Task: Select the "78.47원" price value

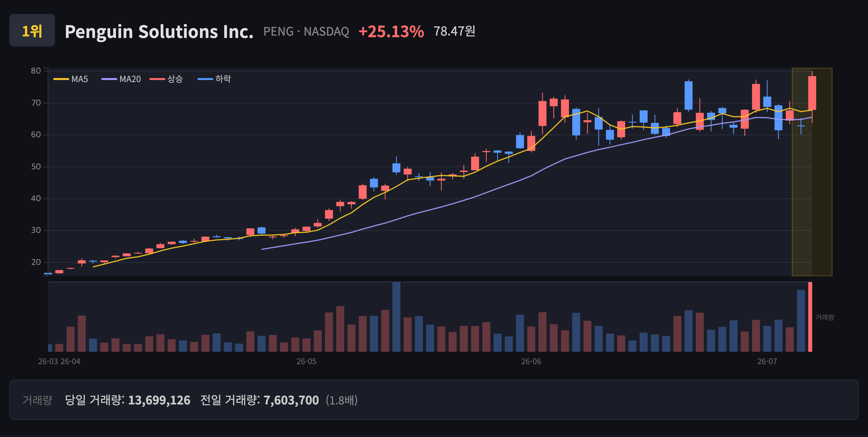Action: 454,31
